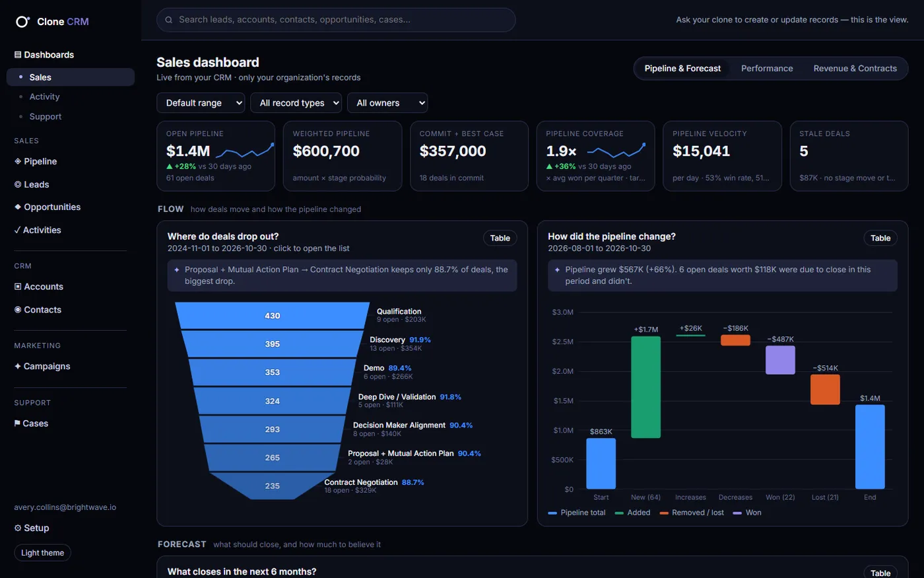924x578 pixels.
Task: Click the Discovery funnel bar 395
Action: 273,344
